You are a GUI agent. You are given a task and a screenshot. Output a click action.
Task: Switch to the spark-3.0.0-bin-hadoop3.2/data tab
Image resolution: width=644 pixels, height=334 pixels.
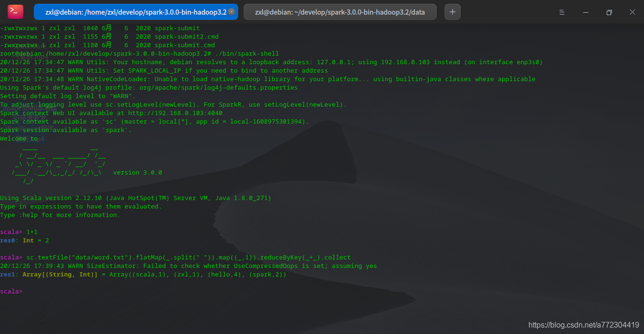[x=340, y=12]
